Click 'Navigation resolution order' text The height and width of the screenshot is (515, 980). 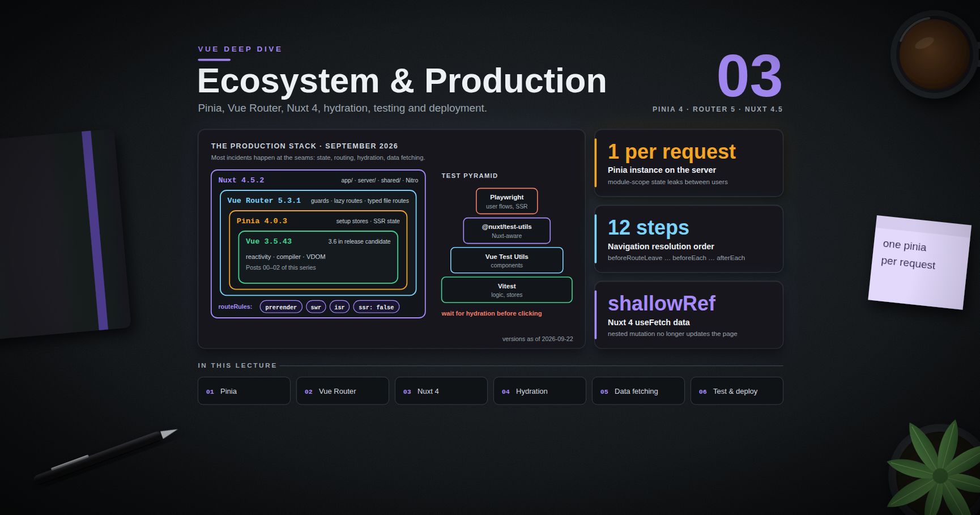point(661,246)
